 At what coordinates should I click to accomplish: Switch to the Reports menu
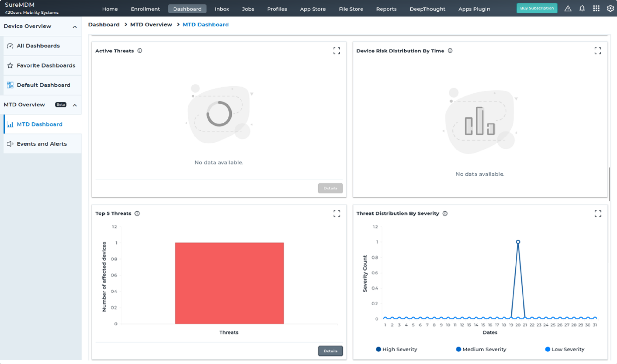(x=386, y=9)
